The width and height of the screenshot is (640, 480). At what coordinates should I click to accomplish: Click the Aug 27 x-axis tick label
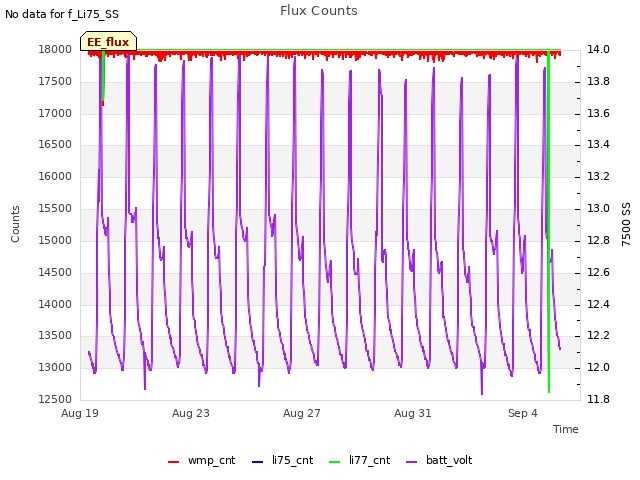(302, 413)
